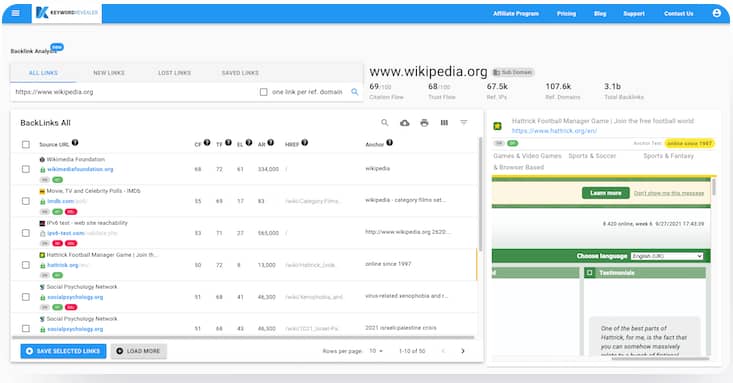Click the 334,000 AR value
Image resolution: width=733 pixels, height=383 pixels.
[268, 169]
